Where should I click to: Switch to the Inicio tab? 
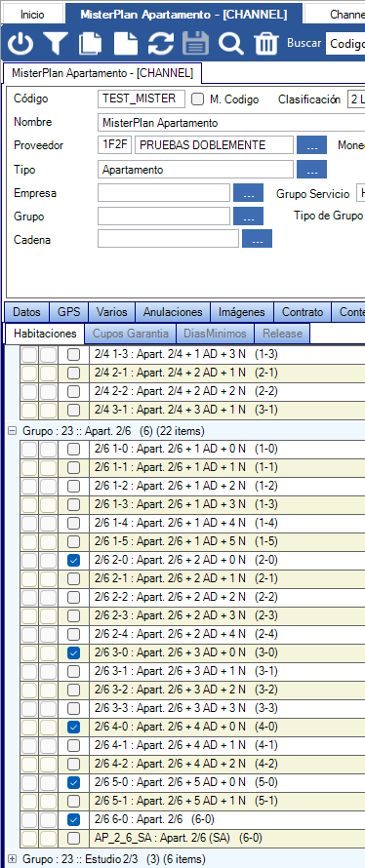pos(32,15)
